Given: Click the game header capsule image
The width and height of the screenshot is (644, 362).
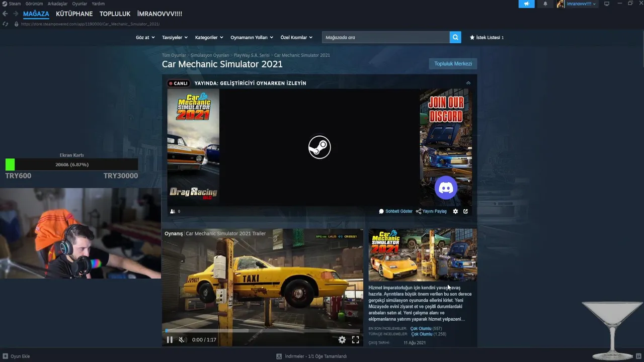Looking at the screenshot, I should pos(423,254).
